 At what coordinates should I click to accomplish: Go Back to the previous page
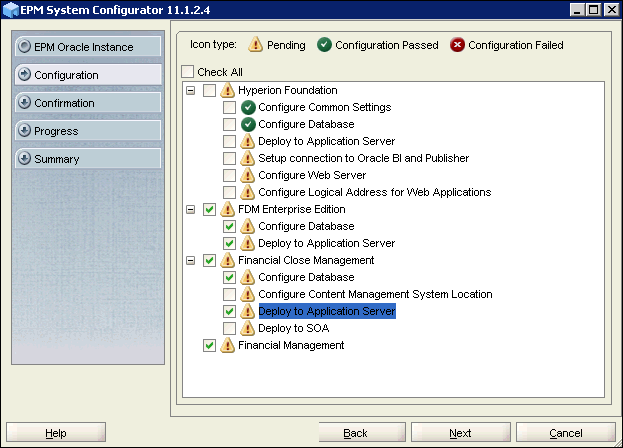coord(362,433)
